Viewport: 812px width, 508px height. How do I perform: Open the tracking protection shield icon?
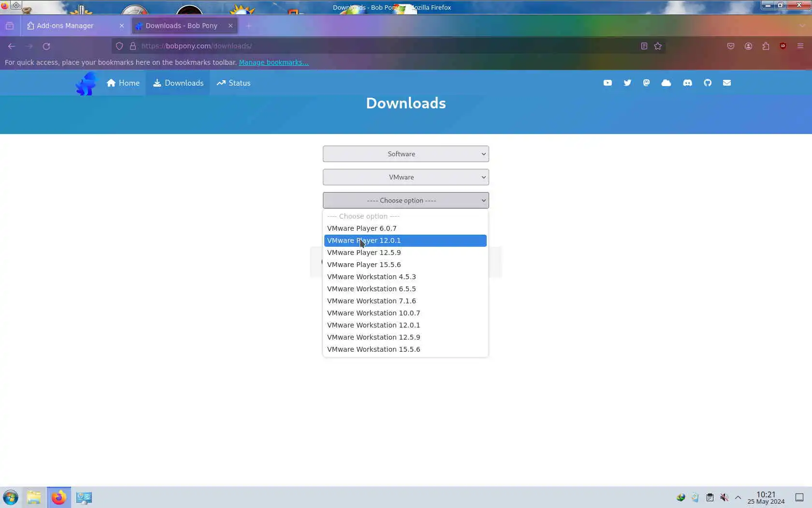[x=119, y=46]
